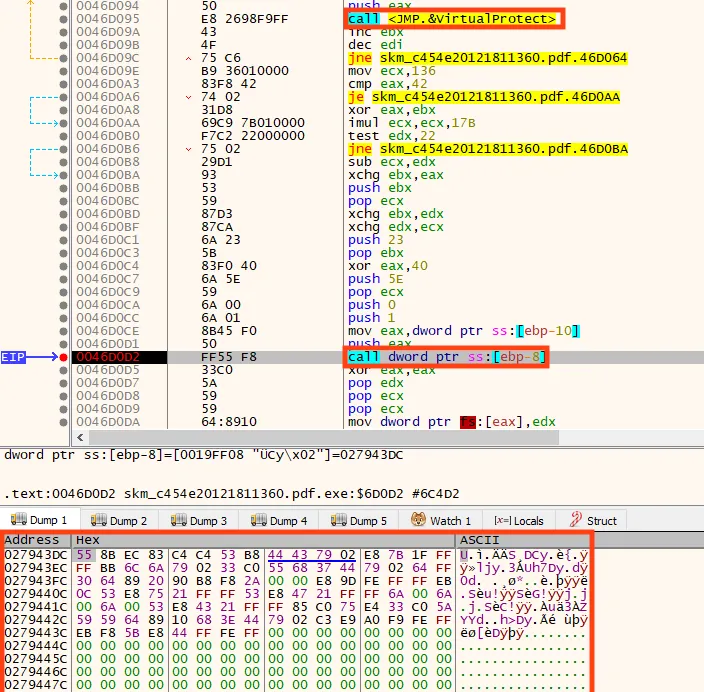The height and width of the screenshot is (692, 704).
Task: Select the first hex byte 55 at 027943DC
Action: tap(84, 555)
